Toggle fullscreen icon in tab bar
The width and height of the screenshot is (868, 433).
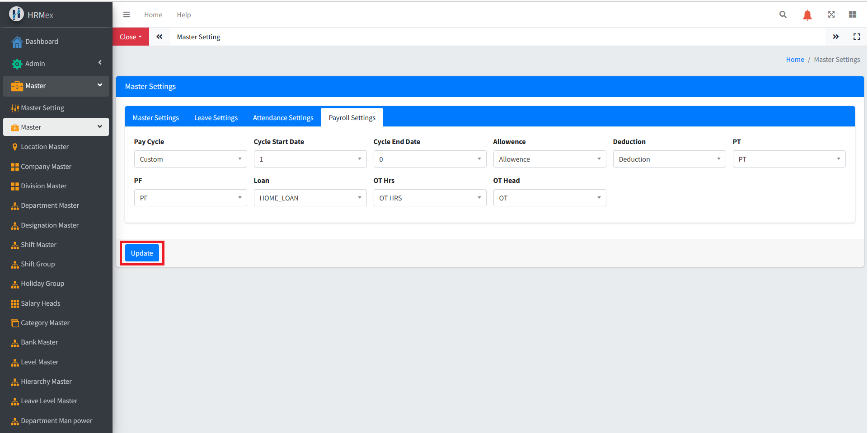coord(856,37)
